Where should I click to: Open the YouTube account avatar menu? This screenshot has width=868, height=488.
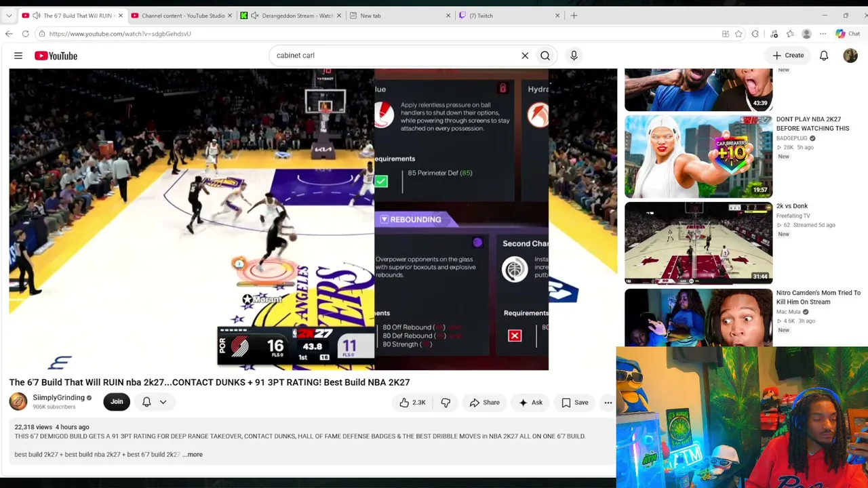tap(850, 56)
